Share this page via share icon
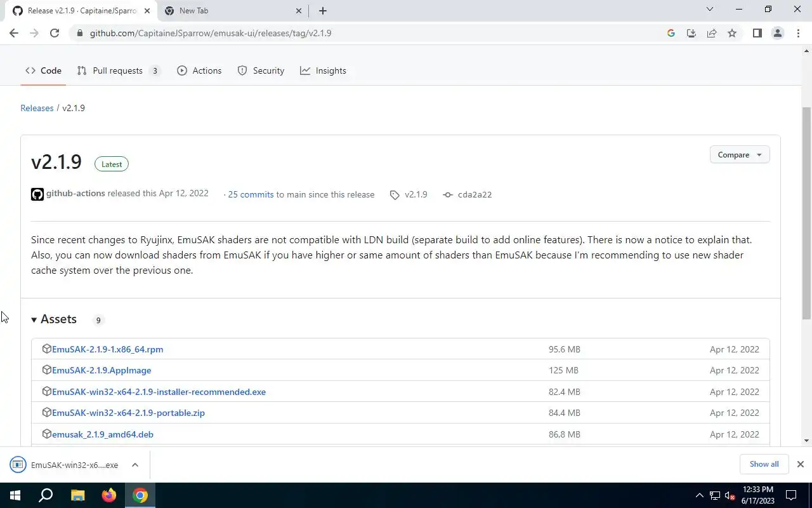Screen dimensions: 812x508 coord(712,33)
